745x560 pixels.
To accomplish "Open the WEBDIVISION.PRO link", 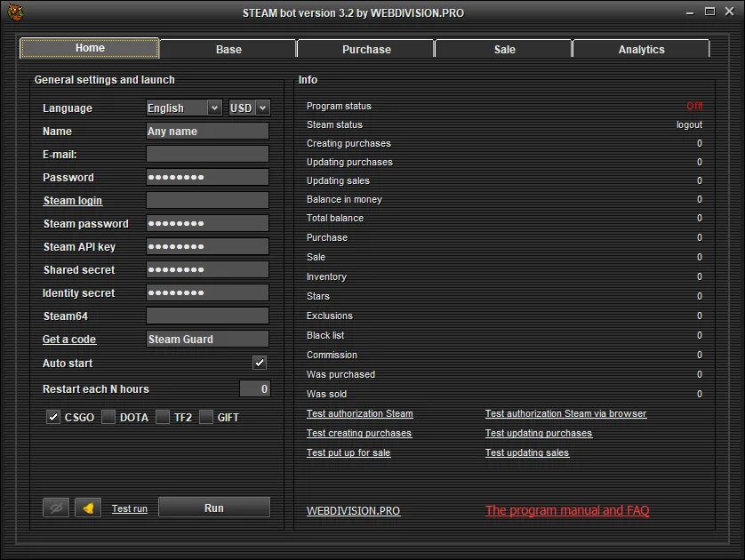I will [x=354, y=510].
